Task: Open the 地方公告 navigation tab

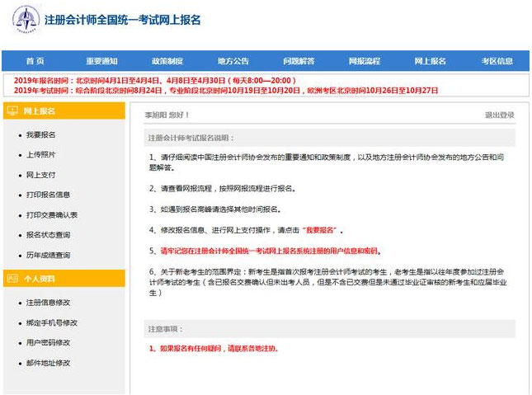Action: click(233, 61)
